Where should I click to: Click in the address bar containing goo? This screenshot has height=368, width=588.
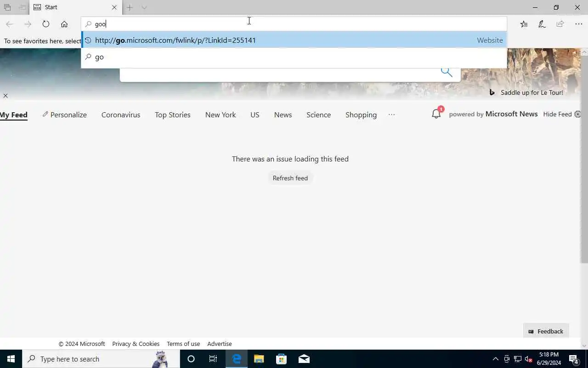294,24
